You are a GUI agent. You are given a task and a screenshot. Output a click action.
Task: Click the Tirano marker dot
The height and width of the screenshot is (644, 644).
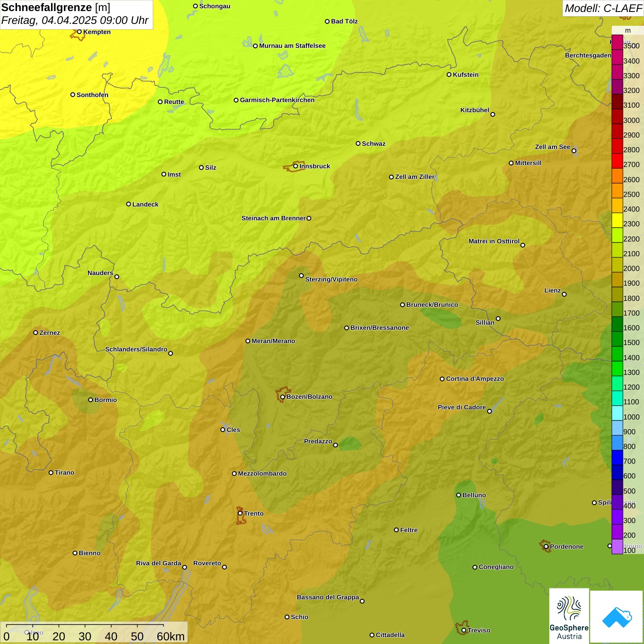point(51,472)
